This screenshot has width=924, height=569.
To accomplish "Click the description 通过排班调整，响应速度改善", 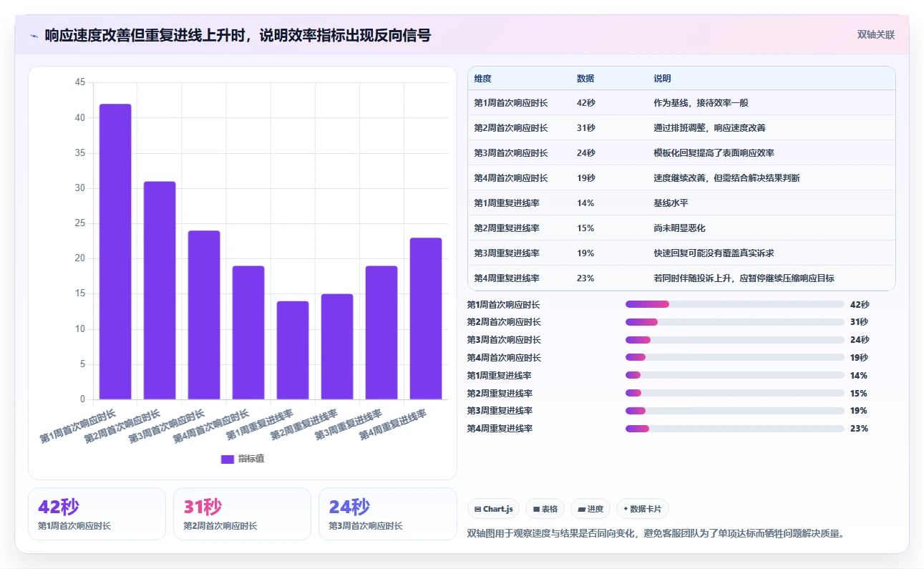I will tap(709, 128).
